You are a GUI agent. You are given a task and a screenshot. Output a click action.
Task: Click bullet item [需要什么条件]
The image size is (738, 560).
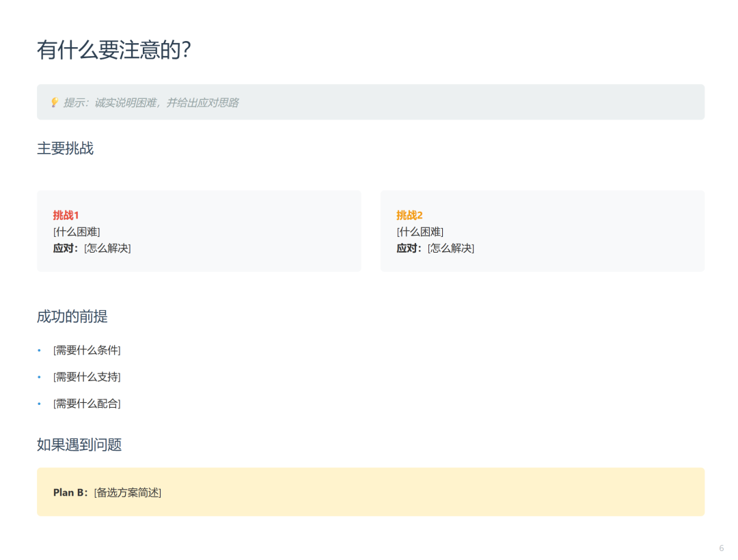pos(87,350)
